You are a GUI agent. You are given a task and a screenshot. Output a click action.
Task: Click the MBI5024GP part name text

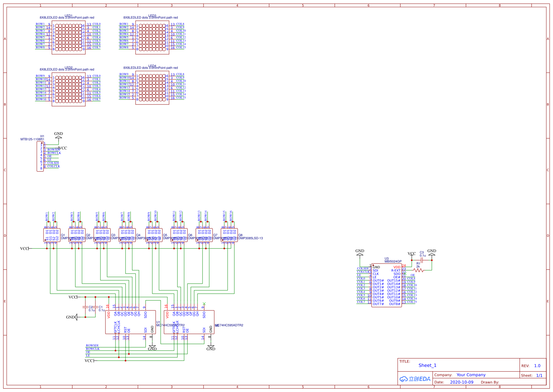click(393, 261)
